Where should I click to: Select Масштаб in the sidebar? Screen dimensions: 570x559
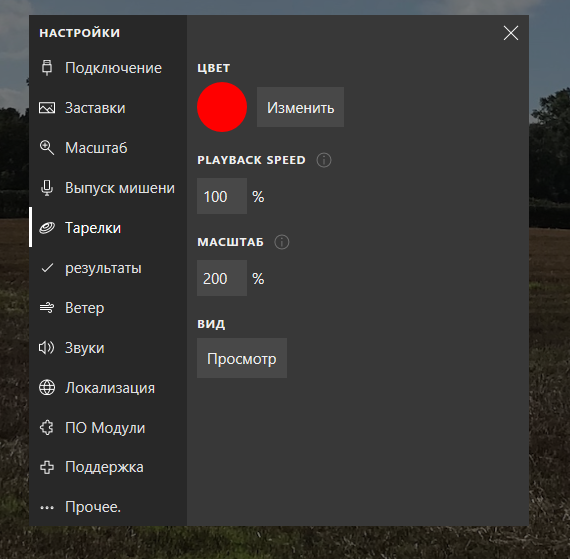(108, 148)
